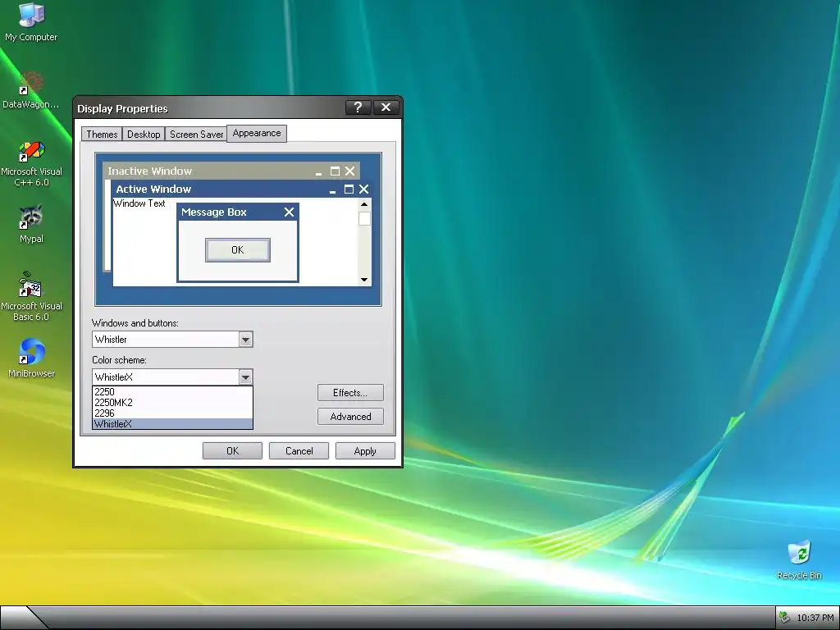
Task: Open the My Computer desktop icon
Action: 31,22
